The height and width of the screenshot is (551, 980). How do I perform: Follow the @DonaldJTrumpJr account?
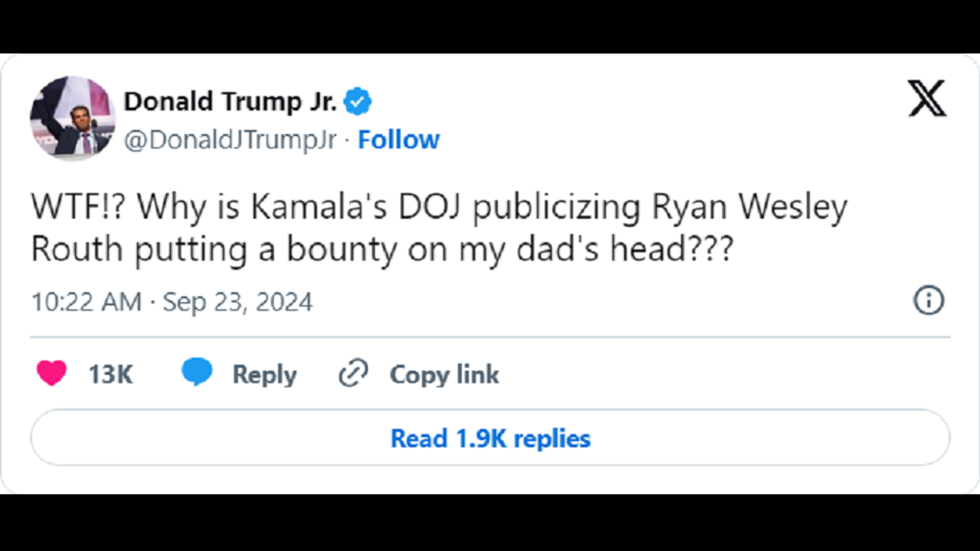click(x=399, y=139)
